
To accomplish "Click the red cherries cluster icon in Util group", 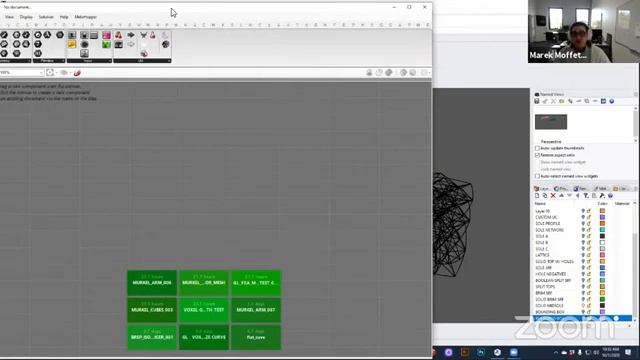I will coord(118,36).
